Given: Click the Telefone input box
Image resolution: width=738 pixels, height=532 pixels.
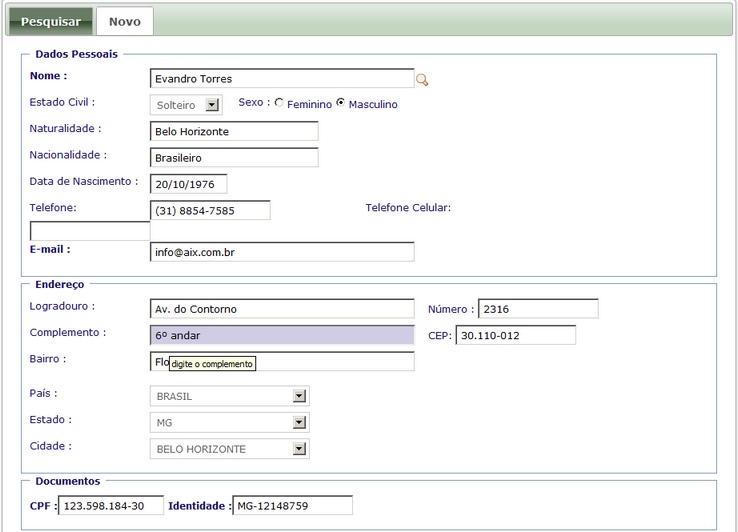Looking at the screenshot, I should (x=210, y=210).
